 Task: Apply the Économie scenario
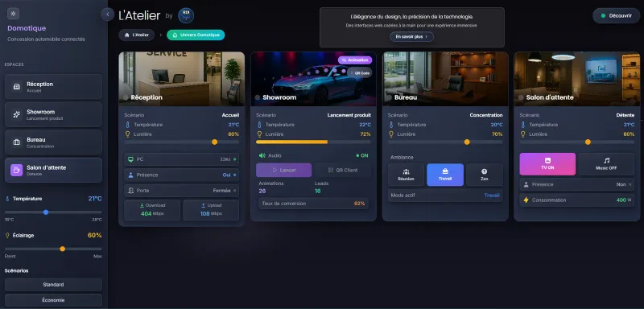pyautogui.click(x=53, y=300)
